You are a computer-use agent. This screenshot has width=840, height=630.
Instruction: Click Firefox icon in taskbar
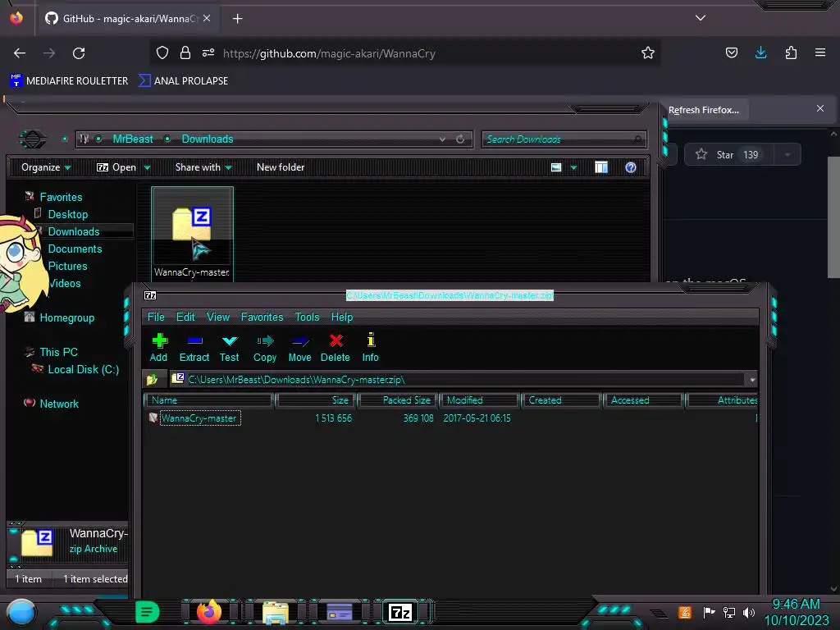pyautogui.click(x=209, y=611)
